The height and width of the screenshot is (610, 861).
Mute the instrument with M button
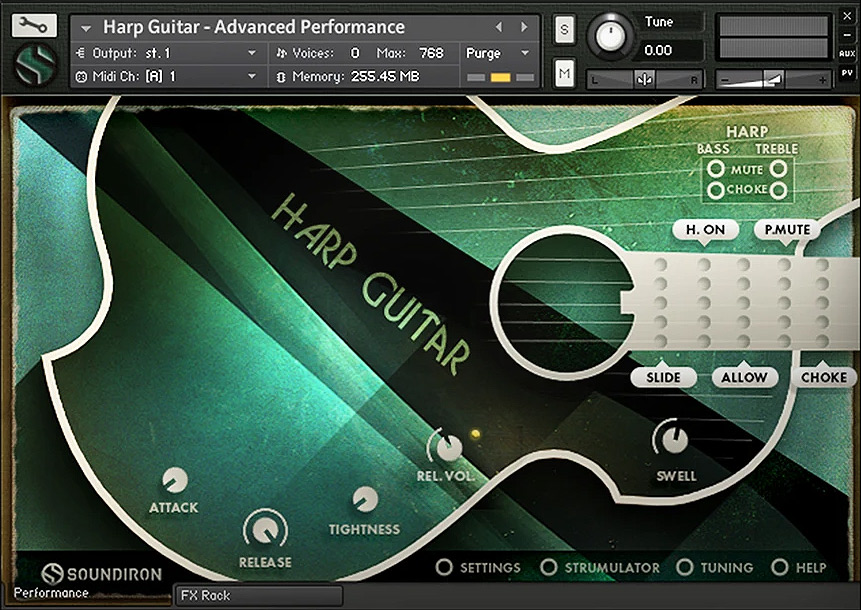(x=564, y=73)
